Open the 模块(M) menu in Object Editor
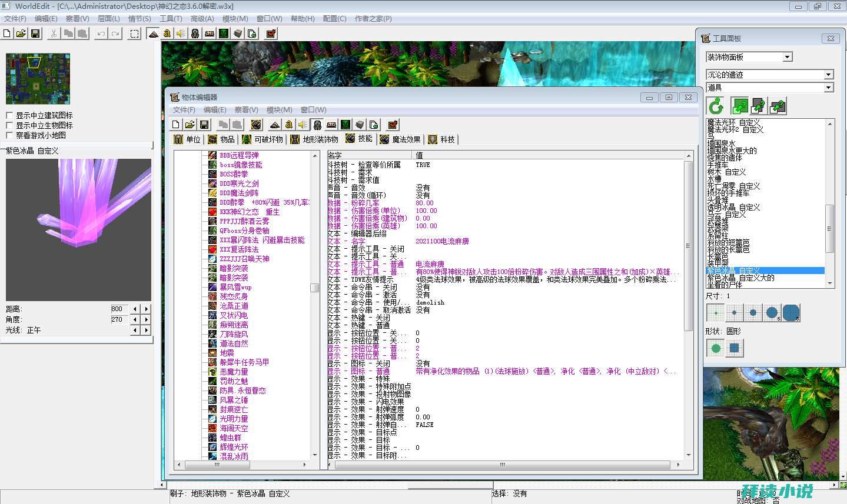Viewport: 847px width, 504px height. [x=279, y=109]
